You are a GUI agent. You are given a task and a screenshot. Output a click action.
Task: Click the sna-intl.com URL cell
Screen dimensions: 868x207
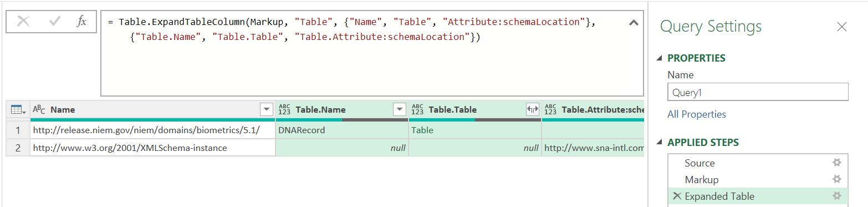click(593, 148)
